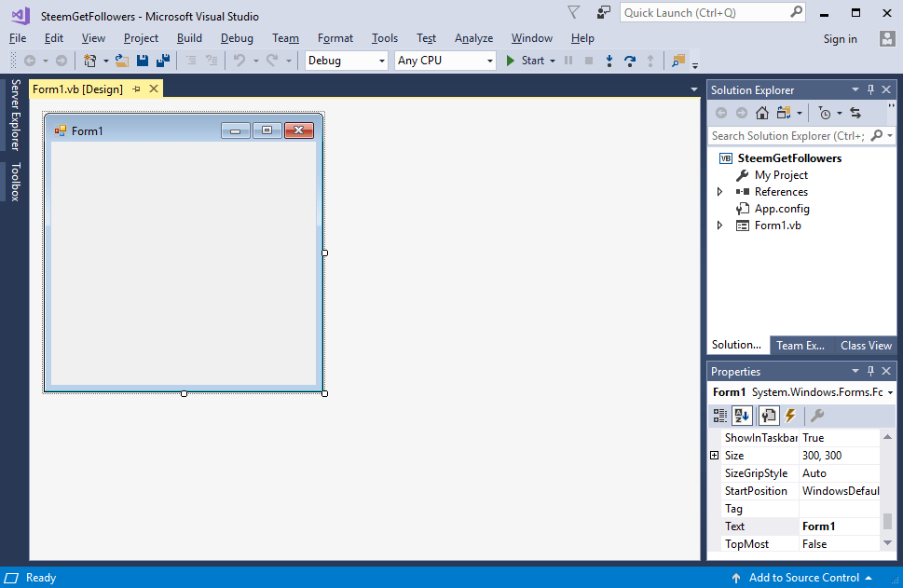Select App.config in Solution Explorer
The width and height of the screenshot is (903, 588).
pos(782,209)
